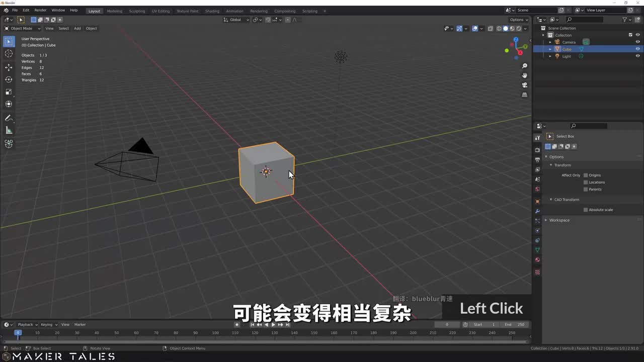Image resolution: width=644 pixels, height=362 pixels.
Task: Toggle the camera view icon
Action: point(525,85)
